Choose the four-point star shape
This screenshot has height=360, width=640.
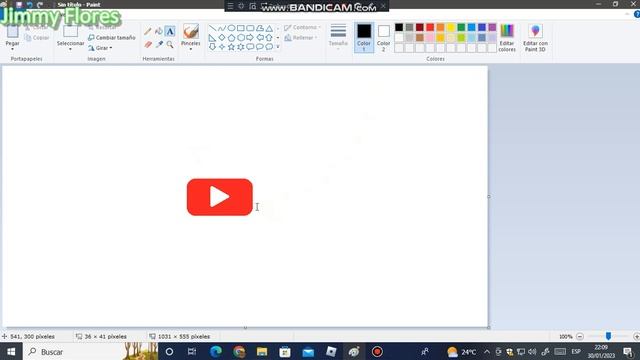(222, 47)
